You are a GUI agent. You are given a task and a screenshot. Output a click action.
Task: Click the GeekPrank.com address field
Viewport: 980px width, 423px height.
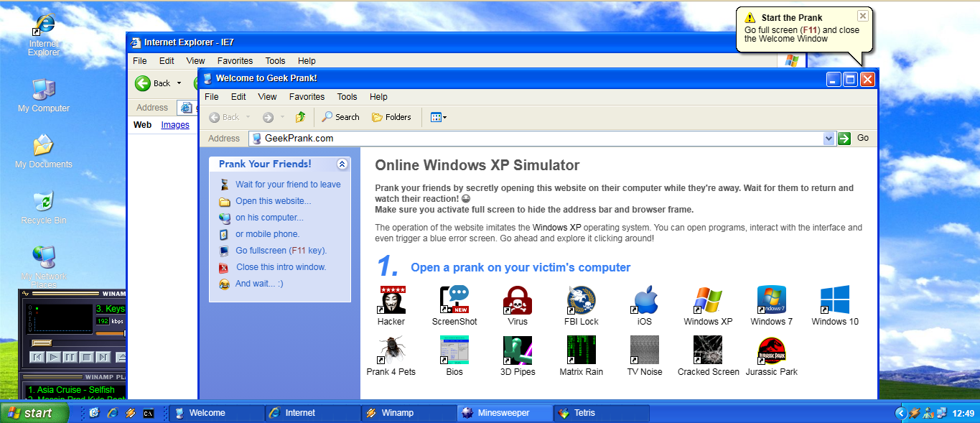click(x=542, y=138)
